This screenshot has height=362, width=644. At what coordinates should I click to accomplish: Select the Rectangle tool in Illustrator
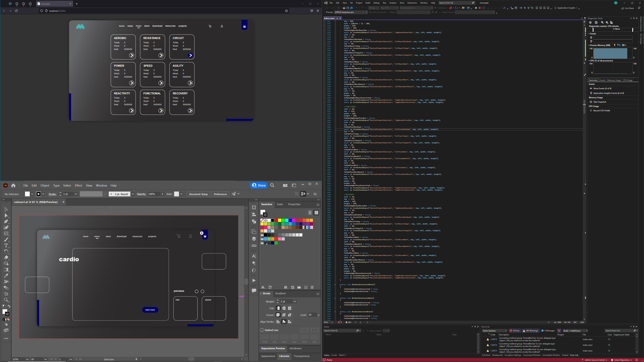click(6, 233)
